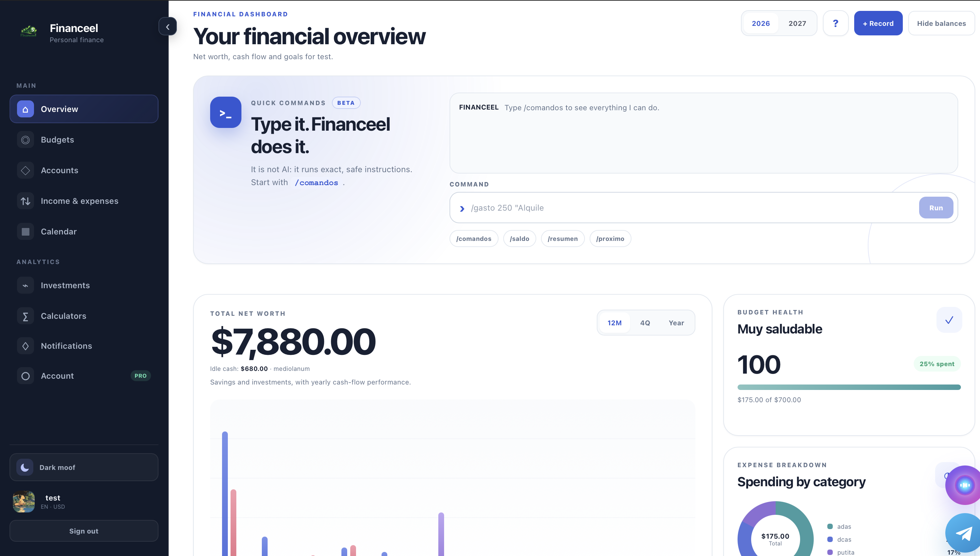Image resolution: width=980 pixels, height=556 pixels.
Task: Click the Notifications diamond icon
Action: (26, 346)
